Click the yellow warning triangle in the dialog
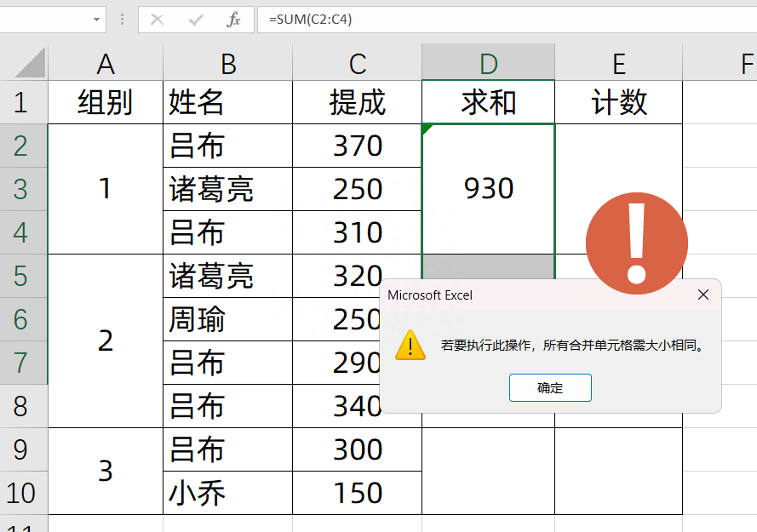Image resolution: width=757 pixels, height=532 pixels. click(410, 346)
